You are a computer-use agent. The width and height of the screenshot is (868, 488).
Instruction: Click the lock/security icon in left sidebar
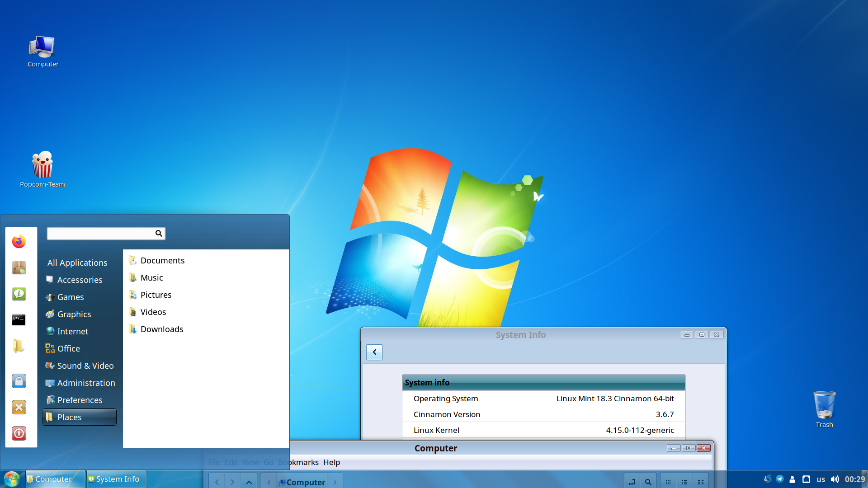click(x=19, y=380)
